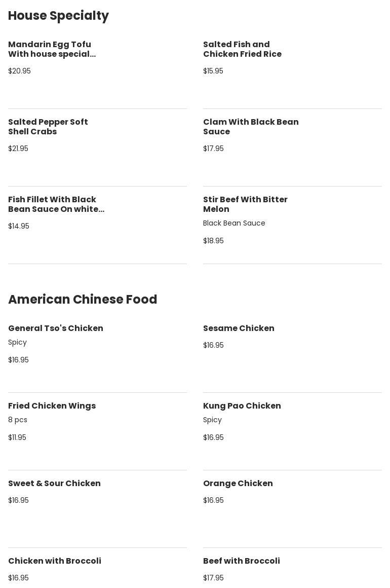Choose Clam With Black Bean Sauce

[x=251, y=127]
